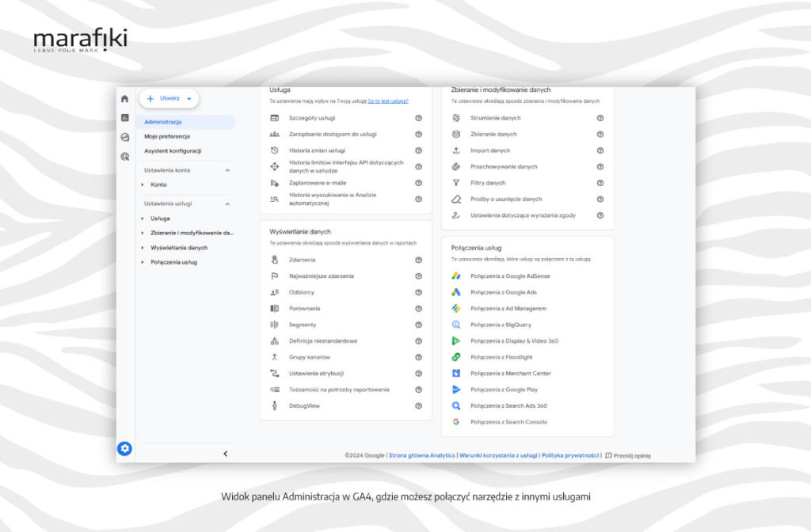Screen dimensions: 811x532
Task: Click the Display & Video 360 connection icon
Action: [x=456, y=340]
